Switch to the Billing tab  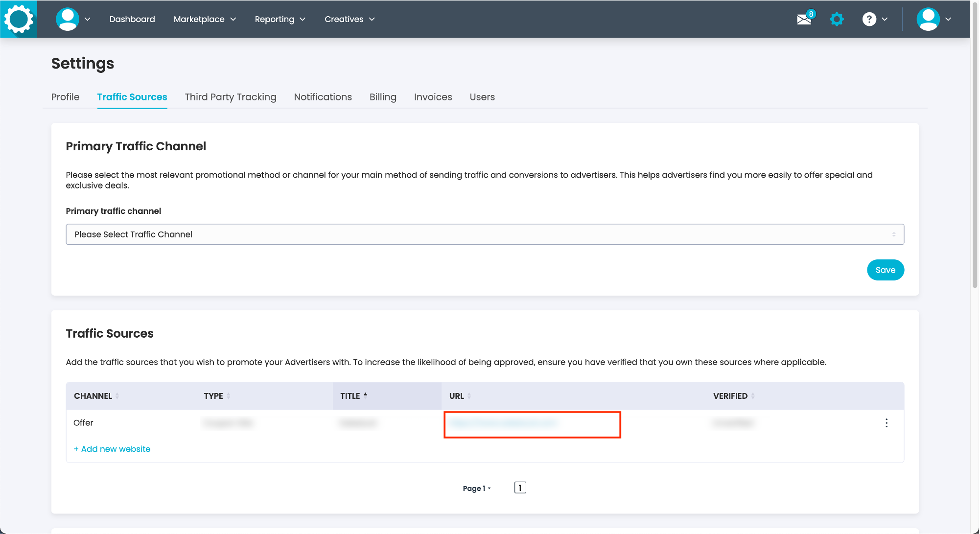click(383, 97)
